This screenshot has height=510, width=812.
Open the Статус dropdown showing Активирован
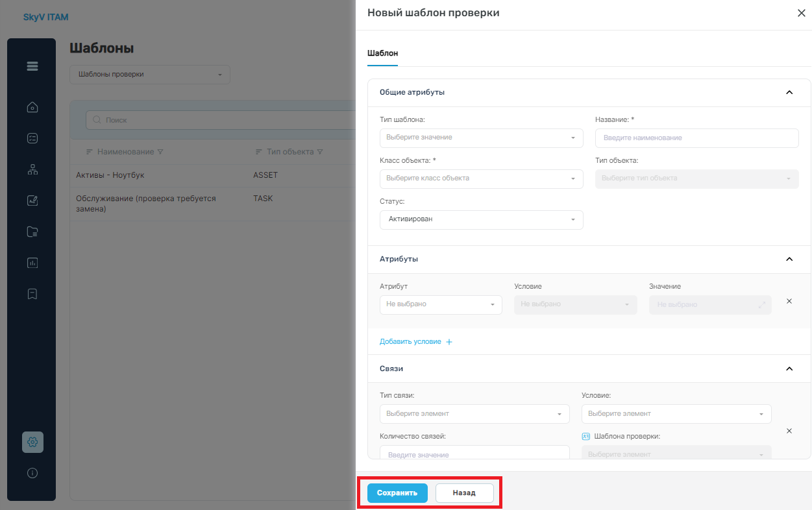482,219
